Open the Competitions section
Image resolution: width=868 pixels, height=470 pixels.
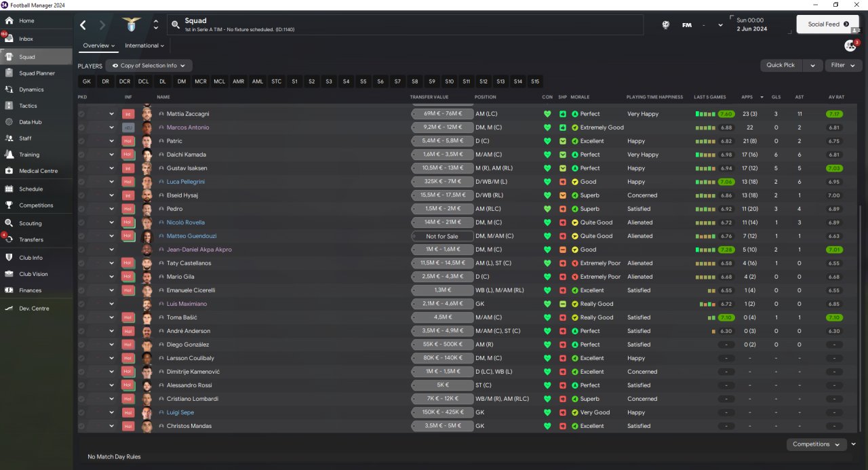coord(36,205)
